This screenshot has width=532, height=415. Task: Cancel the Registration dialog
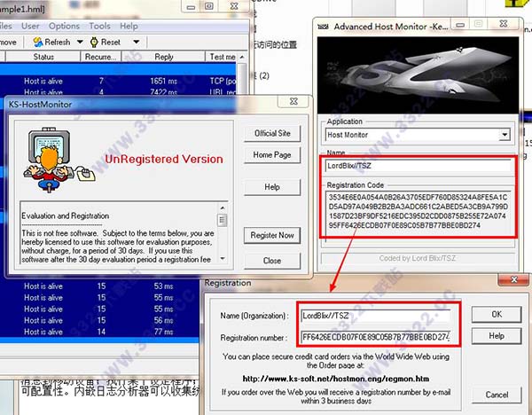point(497,395)
